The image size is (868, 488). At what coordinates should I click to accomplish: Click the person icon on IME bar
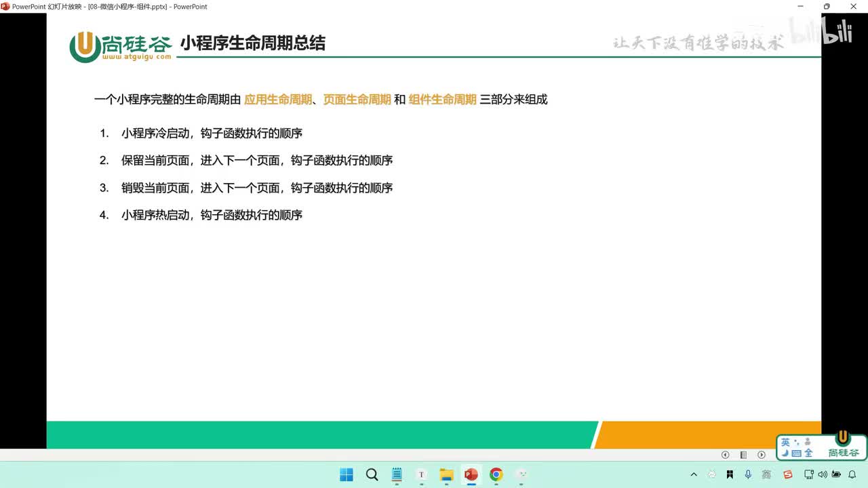pos(808,442)
